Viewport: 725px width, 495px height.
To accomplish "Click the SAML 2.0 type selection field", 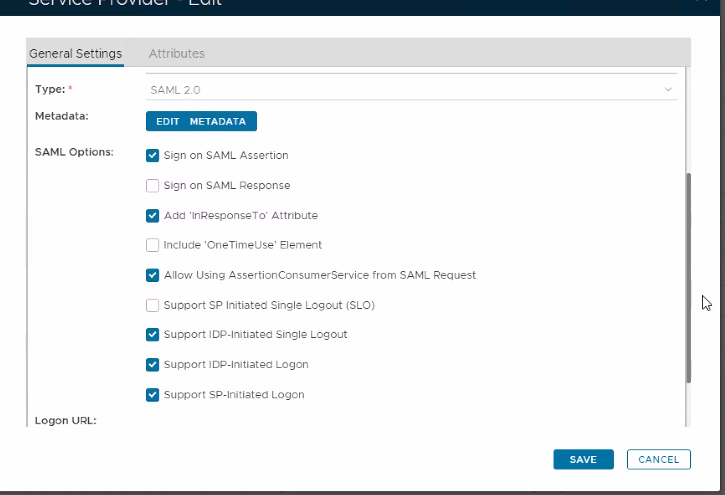I will click(x=400, y=90).
